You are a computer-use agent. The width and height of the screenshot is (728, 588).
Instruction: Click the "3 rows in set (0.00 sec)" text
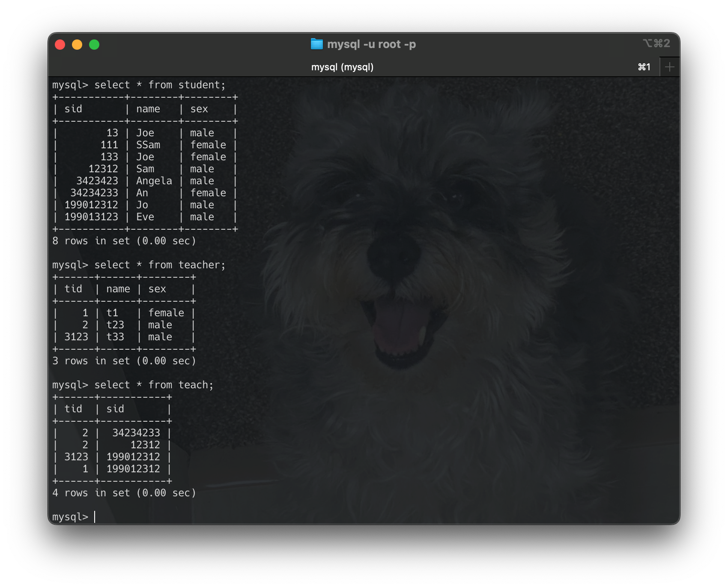pos(124,360)
